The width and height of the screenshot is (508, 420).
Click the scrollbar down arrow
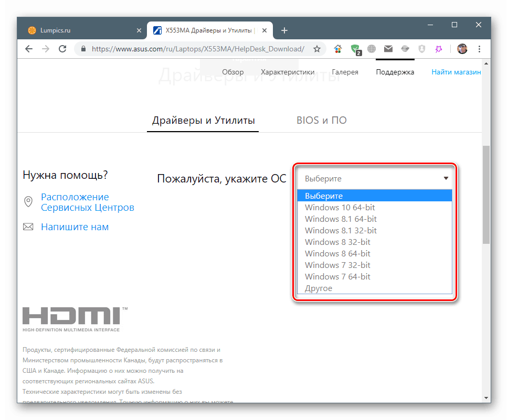486,398
